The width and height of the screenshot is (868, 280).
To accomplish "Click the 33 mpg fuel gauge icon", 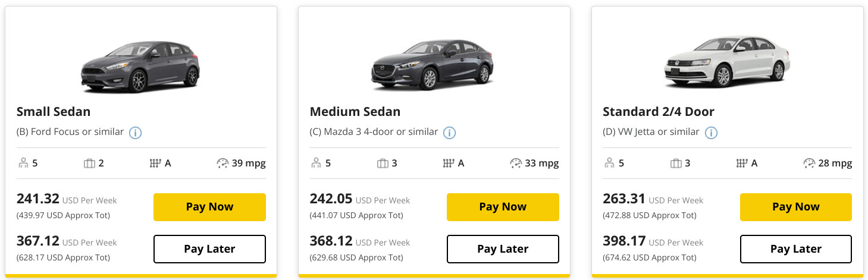I will click(516, 163).
